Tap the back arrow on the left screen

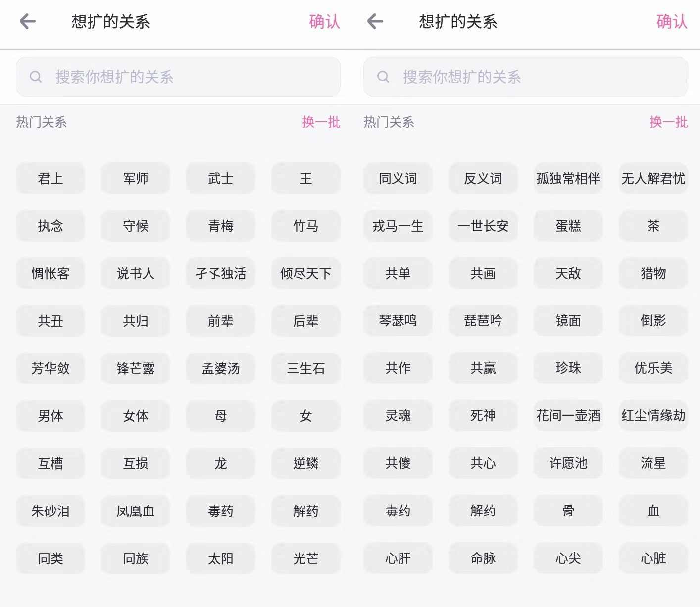click(x=28, y=21)
